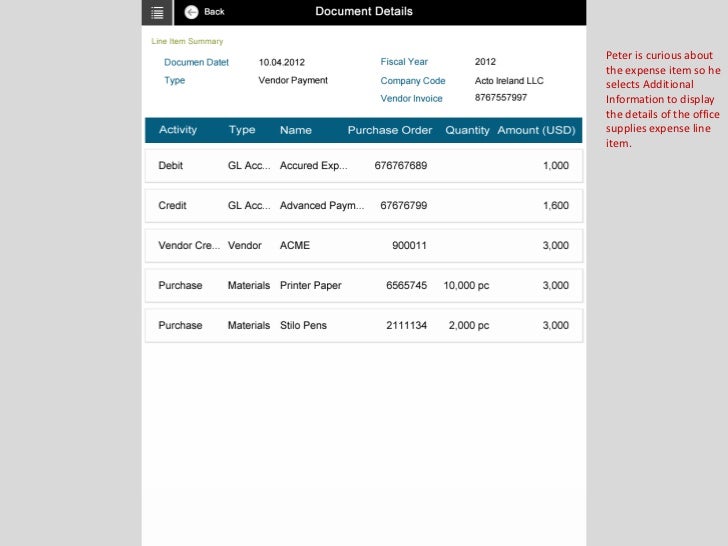Sort by the Purchase Order column header
This screenshot has height=546, width=728.
[390, 130]
